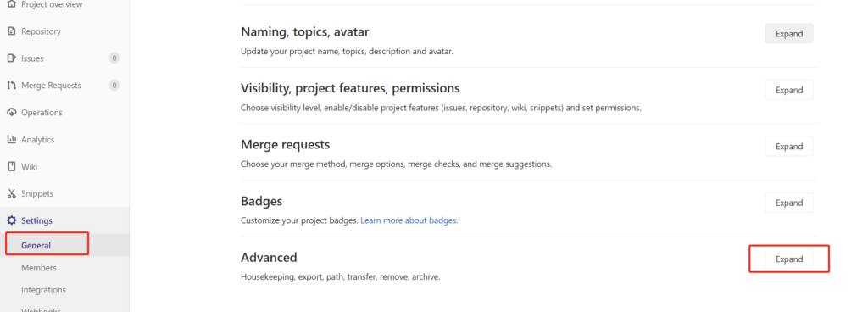Expand the Advanced settings section
The image size is (868, 312).
[789, 259]
